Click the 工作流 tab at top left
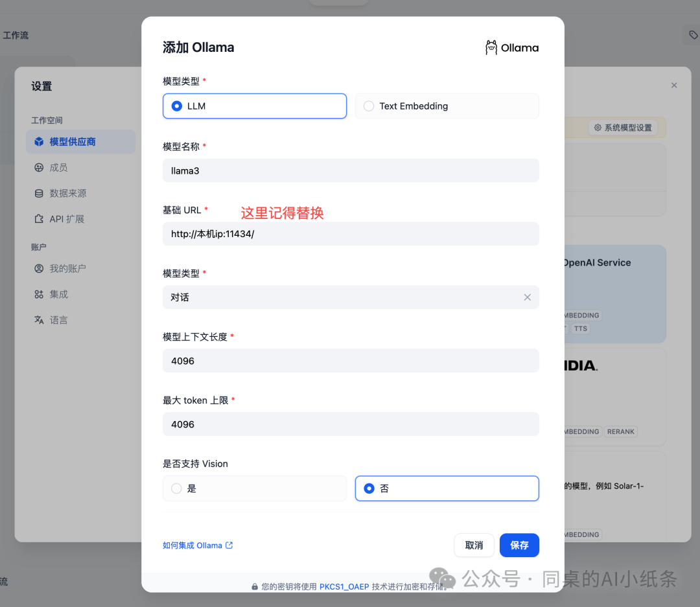Viewport: 700px width, 607px height. click(x=16, y=35)
